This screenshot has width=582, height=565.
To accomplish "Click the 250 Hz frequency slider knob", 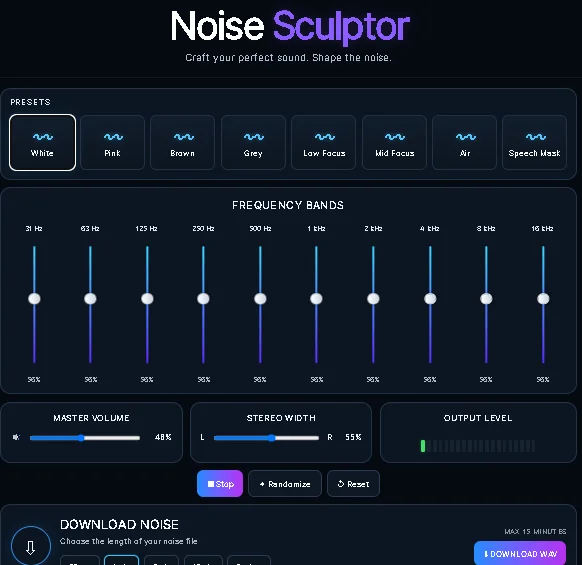I will tap(203, 298).
